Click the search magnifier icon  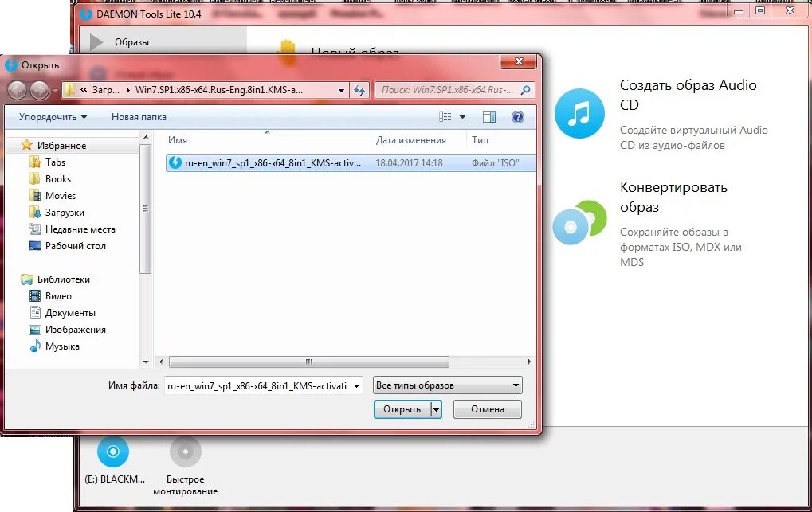[x=525, y=90]
